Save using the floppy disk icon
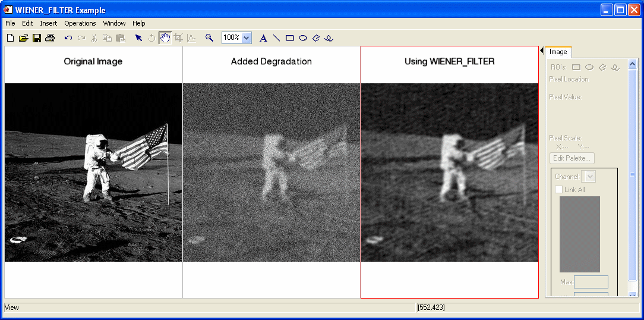644x320 pixels. [x=37, y=38]
